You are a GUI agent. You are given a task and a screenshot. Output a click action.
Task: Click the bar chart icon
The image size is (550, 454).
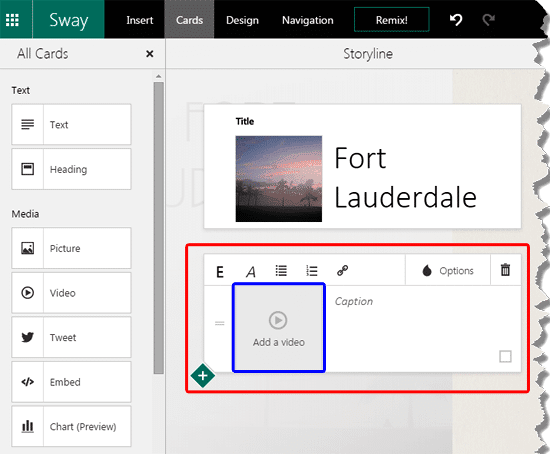point(27,426)
